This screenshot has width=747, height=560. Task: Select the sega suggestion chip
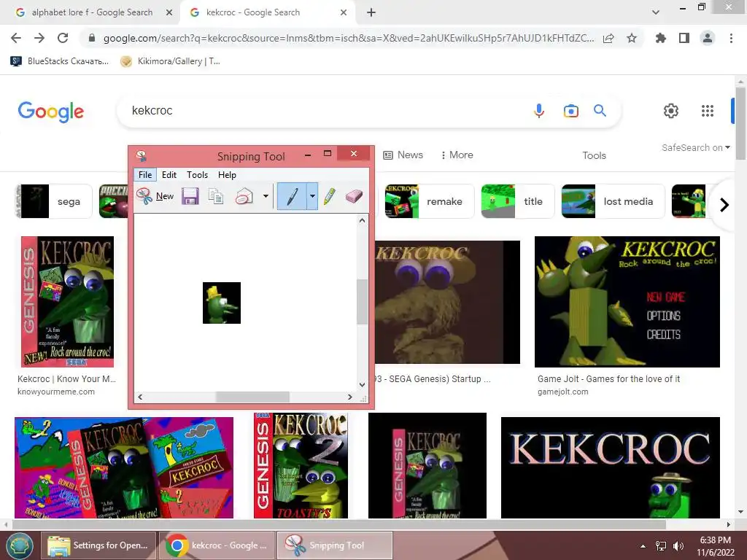[54, 201]
